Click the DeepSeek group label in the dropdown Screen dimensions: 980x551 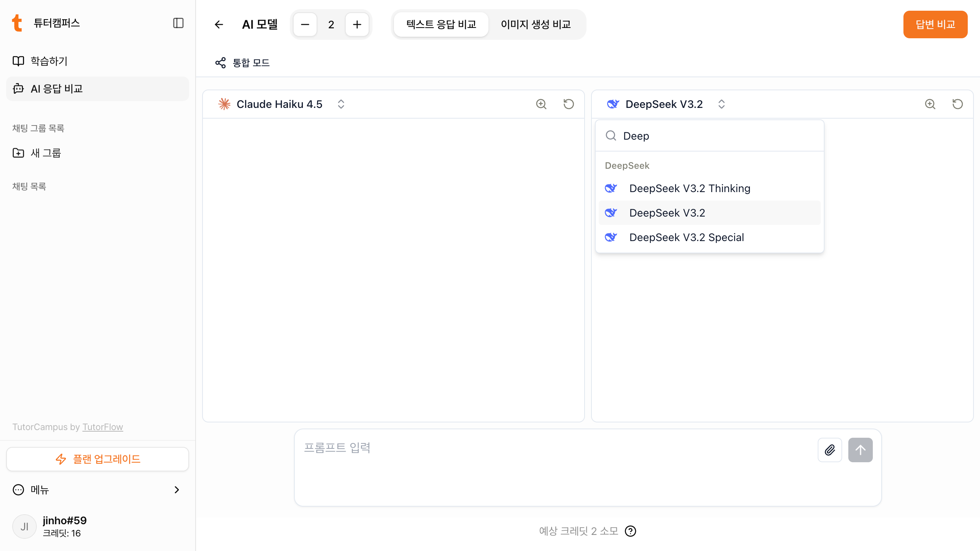click(x=627, y=166)
